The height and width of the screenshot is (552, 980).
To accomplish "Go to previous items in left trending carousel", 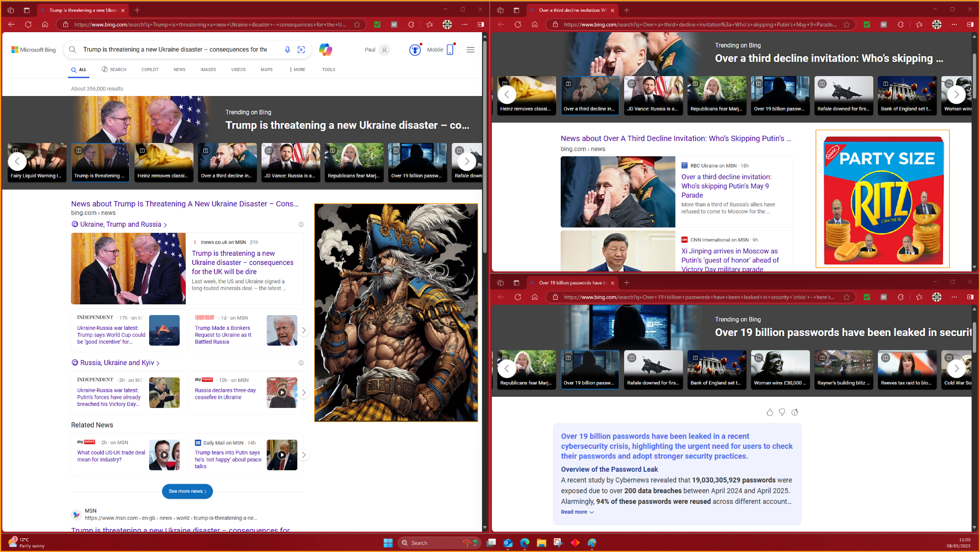I will click(x=17, y=162).
